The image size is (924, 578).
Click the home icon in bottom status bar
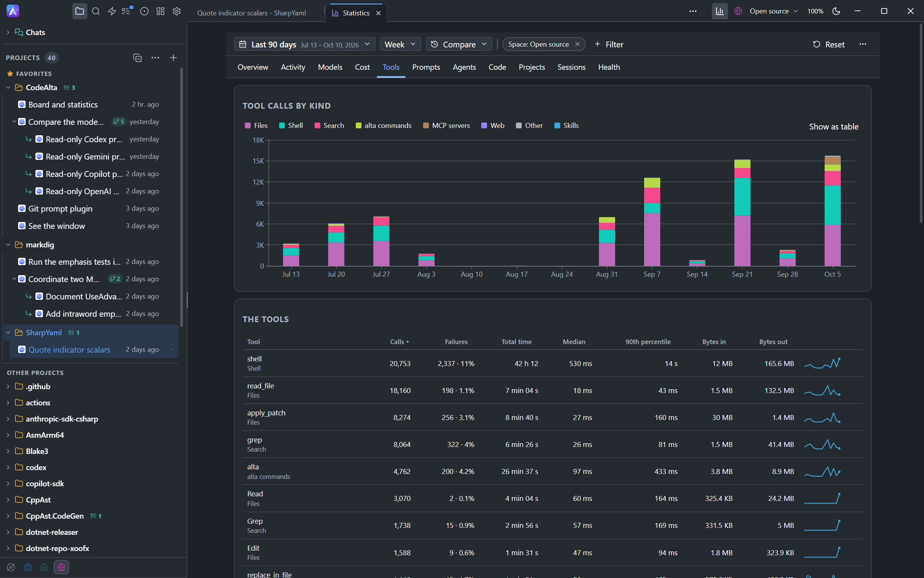pos(44,567)
